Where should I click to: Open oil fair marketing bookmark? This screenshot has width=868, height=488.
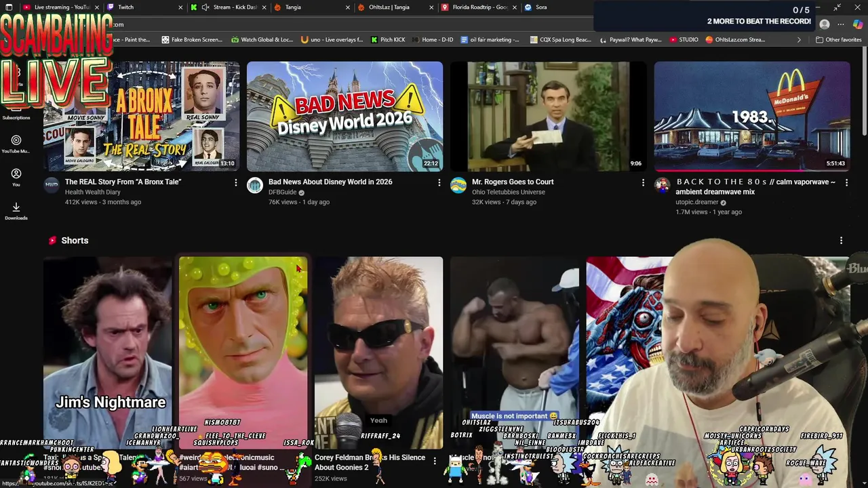pyautogui.click(x=490, y=39)
